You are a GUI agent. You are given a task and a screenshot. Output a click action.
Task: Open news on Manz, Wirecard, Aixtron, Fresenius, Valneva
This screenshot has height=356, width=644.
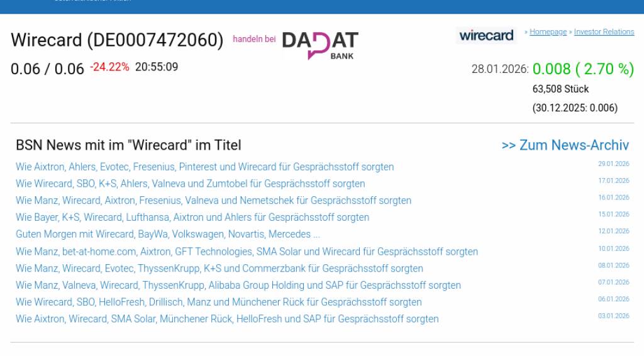(213, 201)
